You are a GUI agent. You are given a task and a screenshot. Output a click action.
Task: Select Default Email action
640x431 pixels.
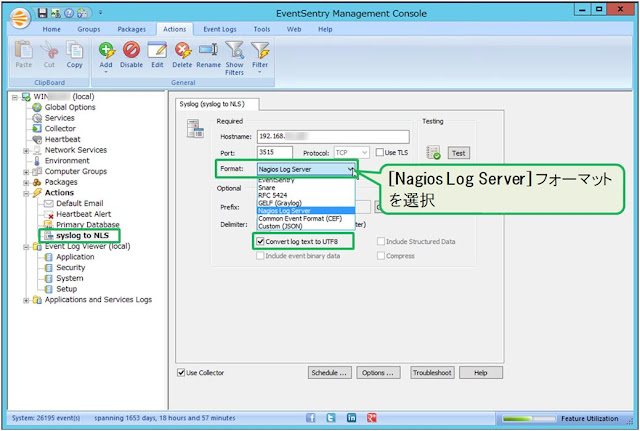click(x=80, y=203)
